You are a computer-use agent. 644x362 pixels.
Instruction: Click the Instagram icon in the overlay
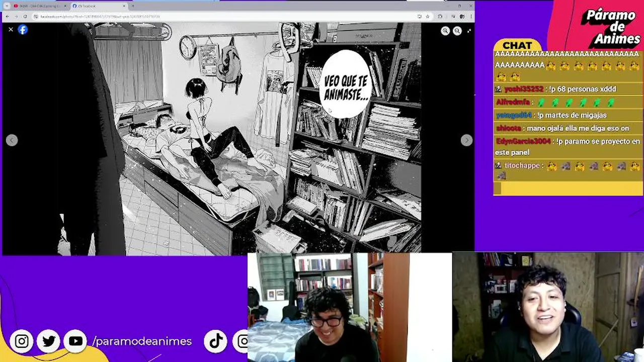[x=22, y=341]
